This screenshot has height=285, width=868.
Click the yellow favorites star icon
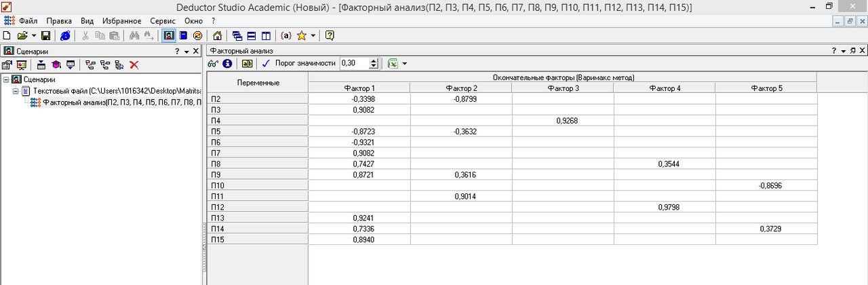coord(302,35)
